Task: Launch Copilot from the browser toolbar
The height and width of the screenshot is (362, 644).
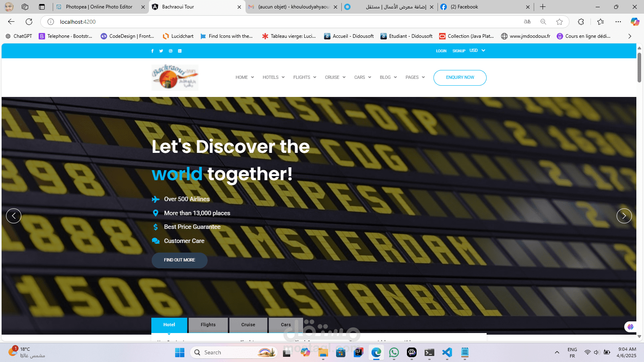Action: click(635, 22)
